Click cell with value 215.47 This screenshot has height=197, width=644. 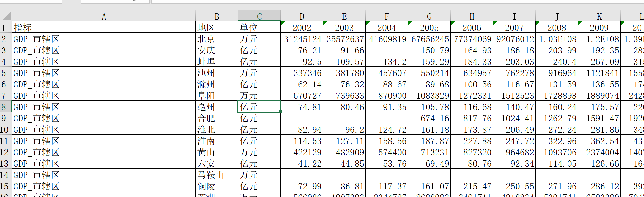(472, 186)
